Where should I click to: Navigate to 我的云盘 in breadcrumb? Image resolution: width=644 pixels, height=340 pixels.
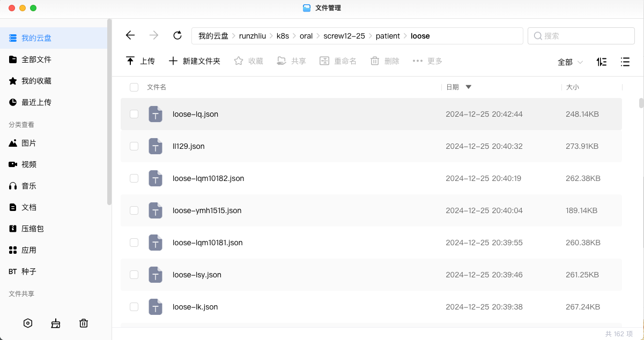213,36
